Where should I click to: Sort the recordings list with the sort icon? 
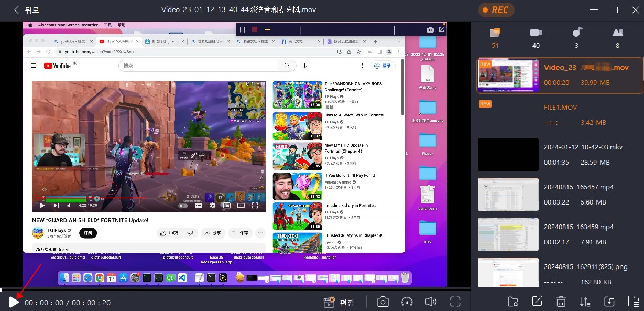584,301
